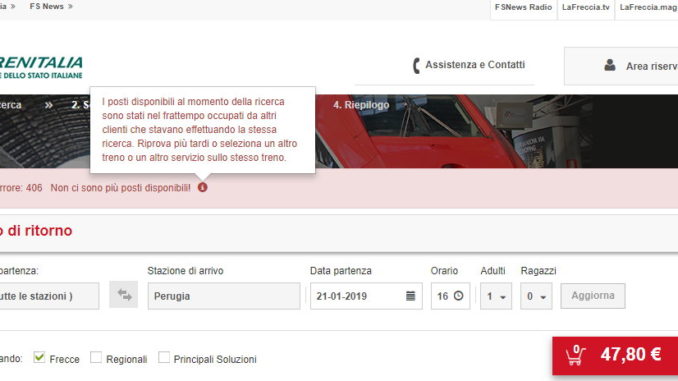Click the phone icon for Assistenza
The width and height of the screenshot is (678, 381).
click(416, 66)
